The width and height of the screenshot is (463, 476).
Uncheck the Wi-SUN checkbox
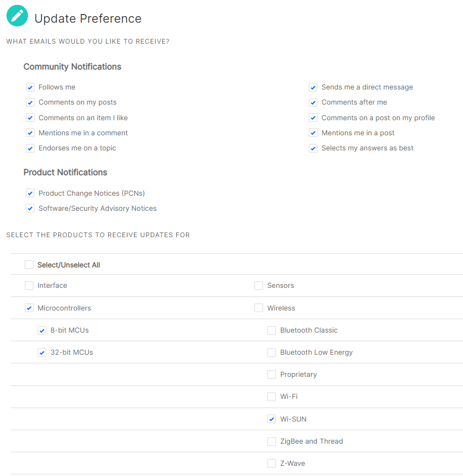[271, 419]
